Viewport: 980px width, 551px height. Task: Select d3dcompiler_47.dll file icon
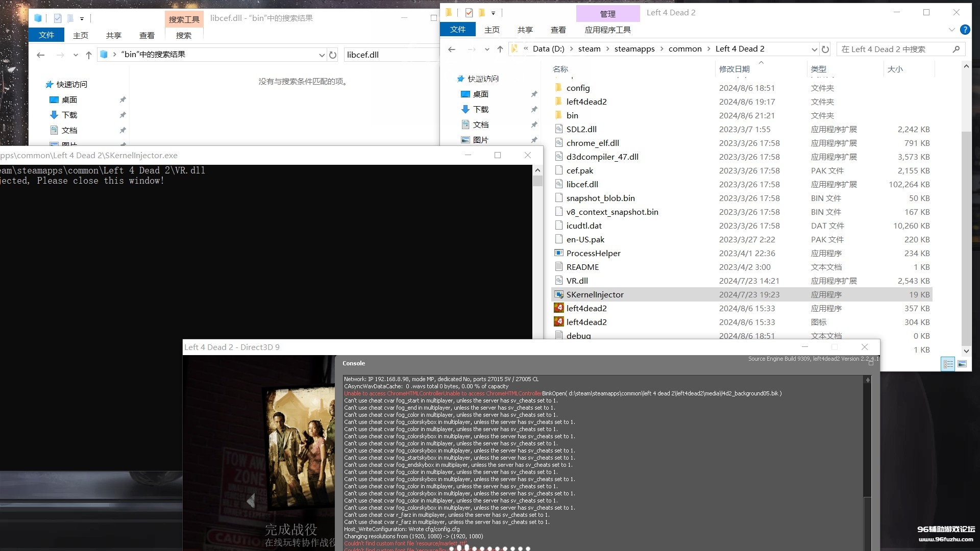(559, 157)
